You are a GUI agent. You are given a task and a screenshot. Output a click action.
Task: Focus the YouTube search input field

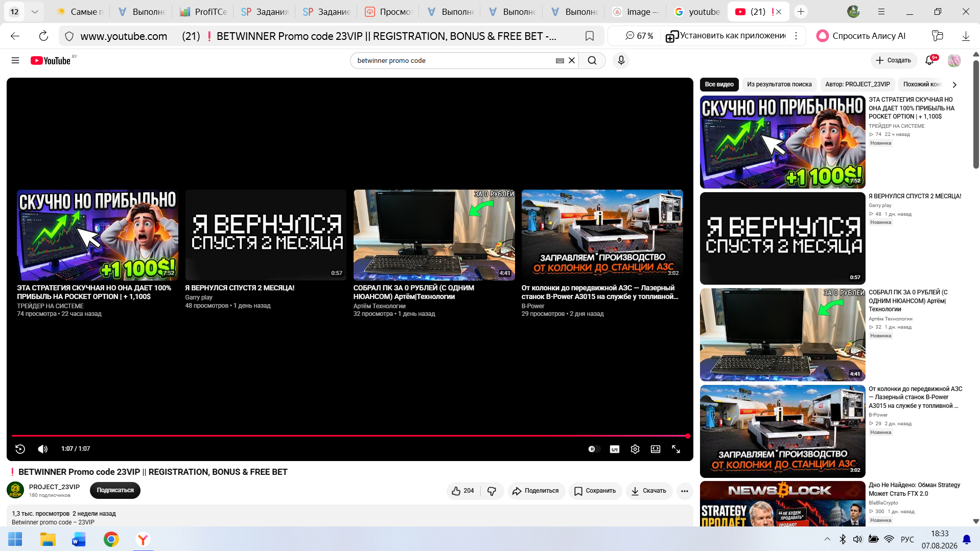(x=455, y=60)
